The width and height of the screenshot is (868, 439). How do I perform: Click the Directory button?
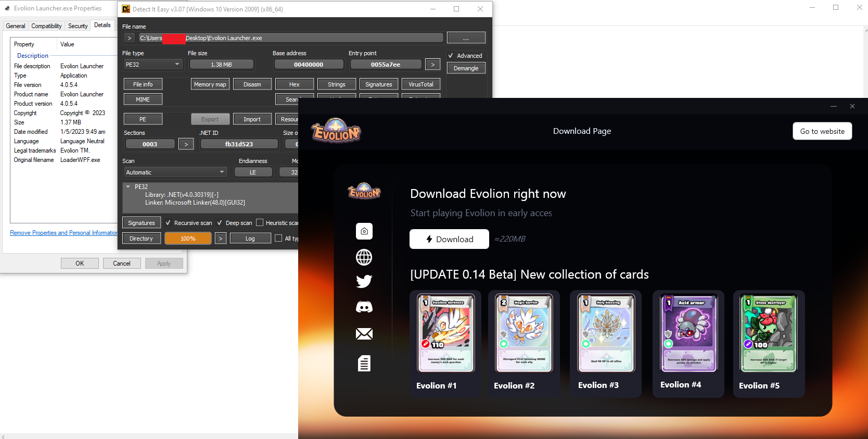142,239
